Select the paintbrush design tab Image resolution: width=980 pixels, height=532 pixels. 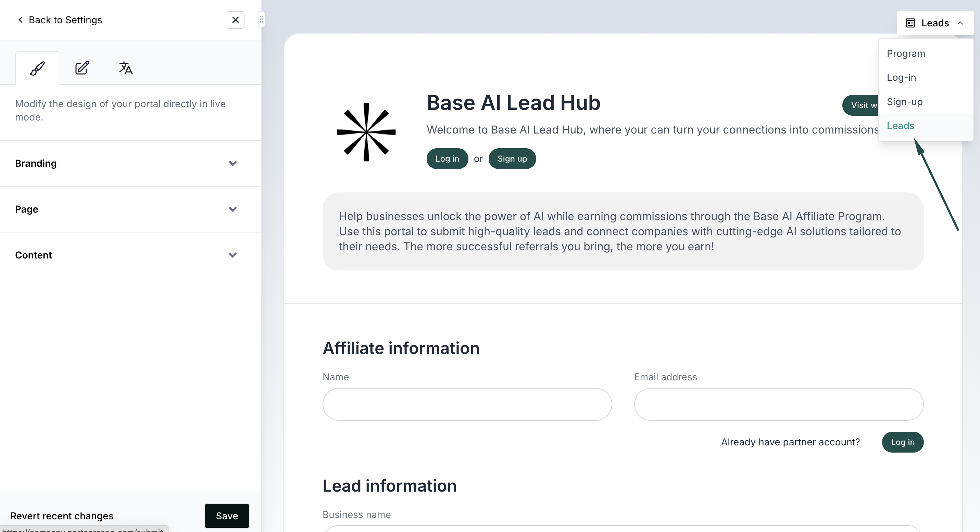pyautogui.click(x=37, y=68)
